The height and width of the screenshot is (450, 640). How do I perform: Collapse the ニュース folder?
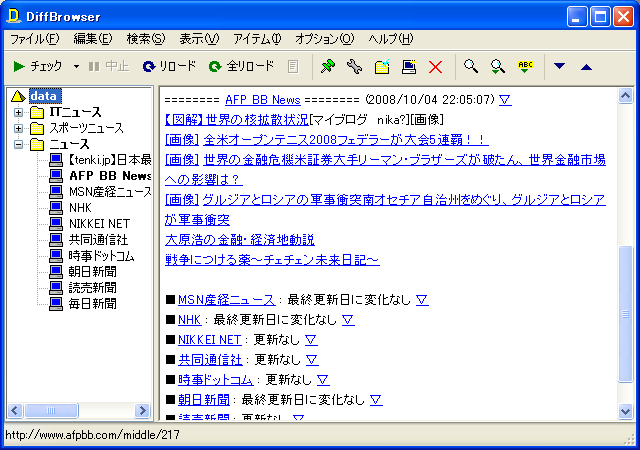pos(18,144)
